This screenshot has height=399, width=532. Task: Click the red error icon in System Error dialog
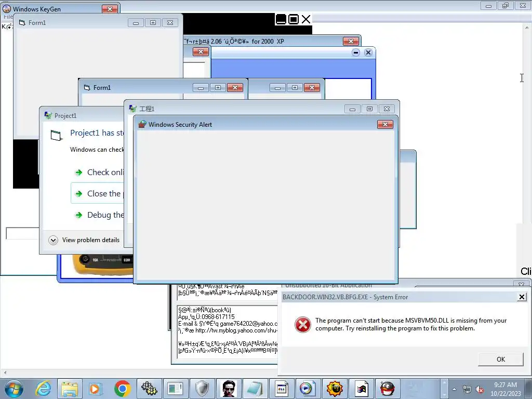pyautogui.click(x=303, y=325)
